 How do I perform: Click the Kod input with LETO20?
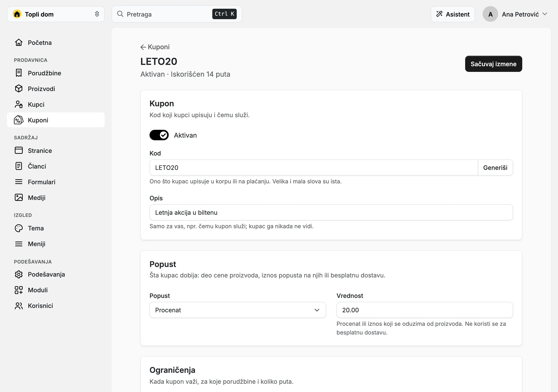tap(314, 168)
